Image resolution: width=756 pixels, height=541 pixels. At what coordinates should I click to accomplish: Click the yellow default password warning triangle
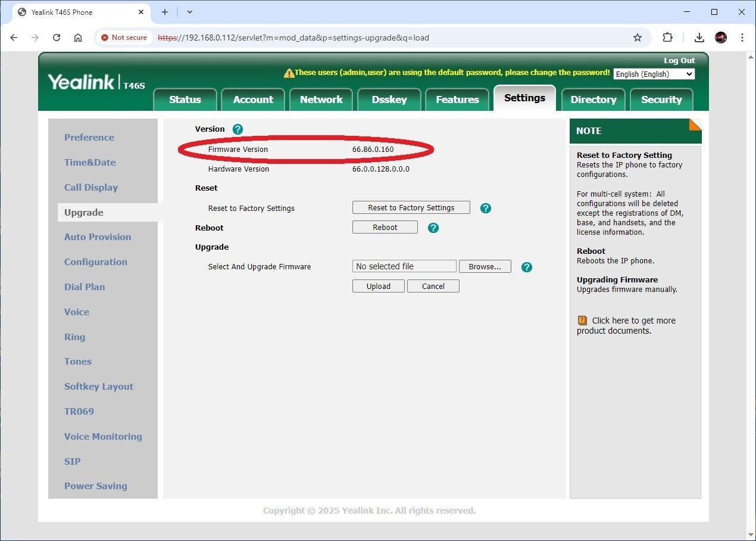coord(289,73)
